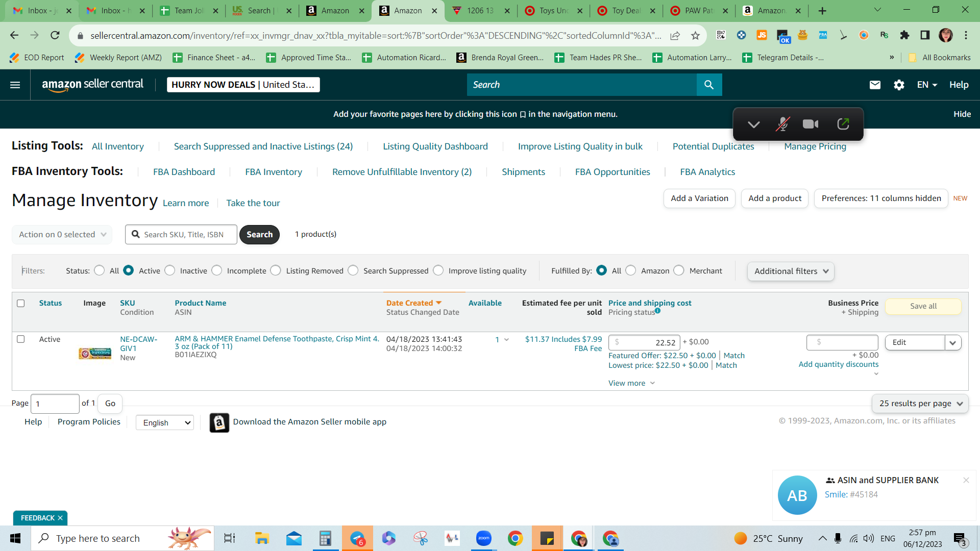Open the Amazon Seller mobile app icon
980x551 pixels.
click(x=219, y=422)
